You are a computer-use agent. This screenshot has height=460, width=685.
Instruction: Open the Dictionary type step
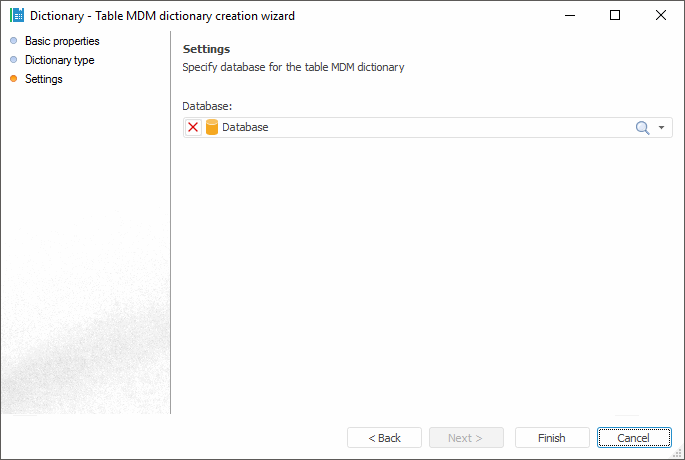[x=60, y=60]
